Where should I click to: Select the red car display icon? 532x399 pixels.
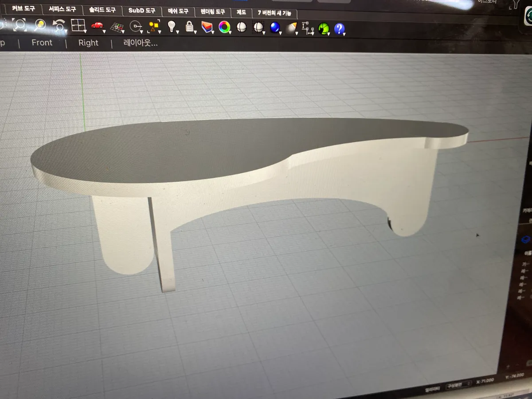point(97,26)
